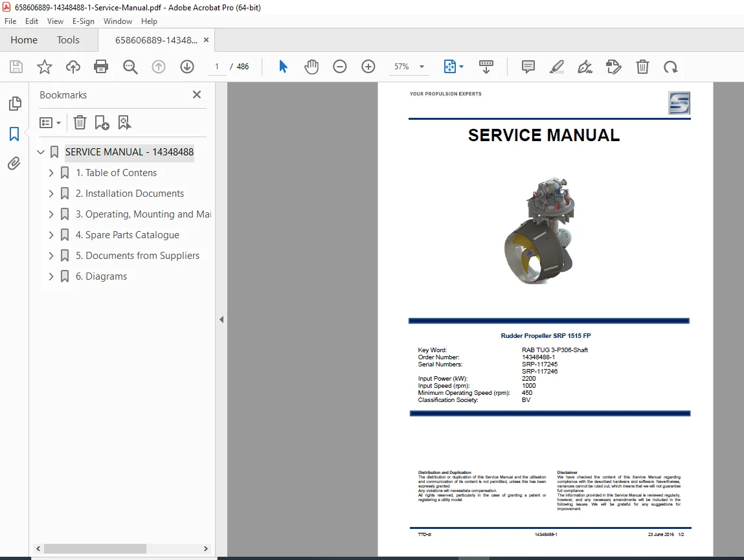The width and height of the screenshot is (744, 560).
Task: Open the Fill and Sign tool
Action: pos(585,67)
